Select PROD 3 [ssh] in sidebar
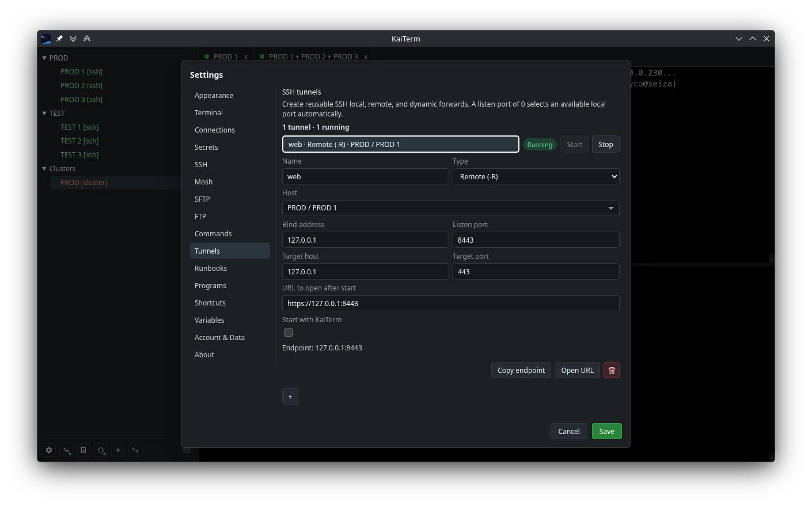 pos(81,99)
